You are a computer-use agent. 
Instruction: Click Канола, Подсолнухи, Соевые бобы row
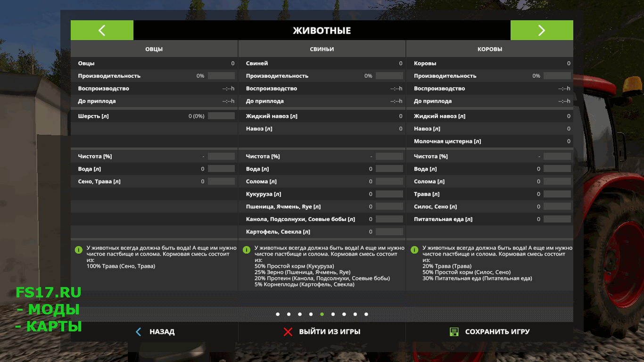coord(322,219)
